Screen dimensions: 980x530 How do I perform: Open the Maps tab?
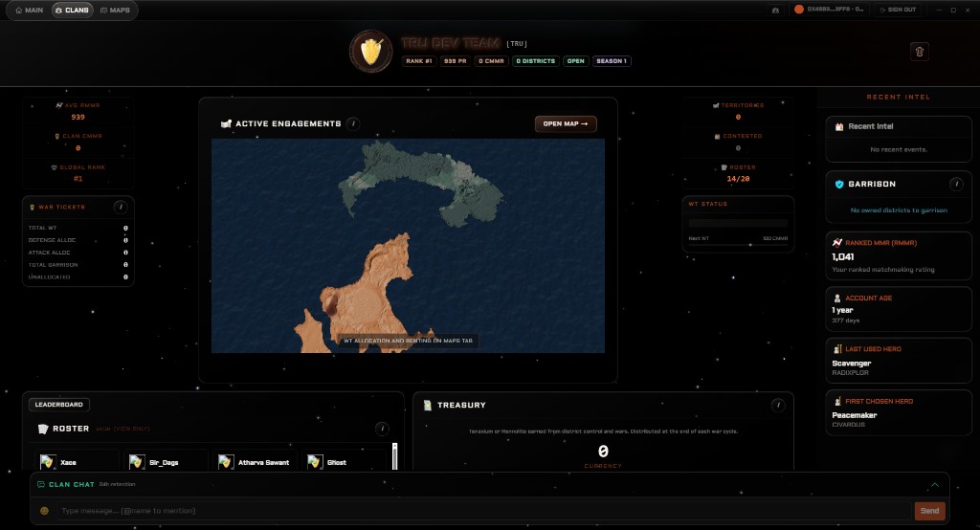(x=116, y=10)
